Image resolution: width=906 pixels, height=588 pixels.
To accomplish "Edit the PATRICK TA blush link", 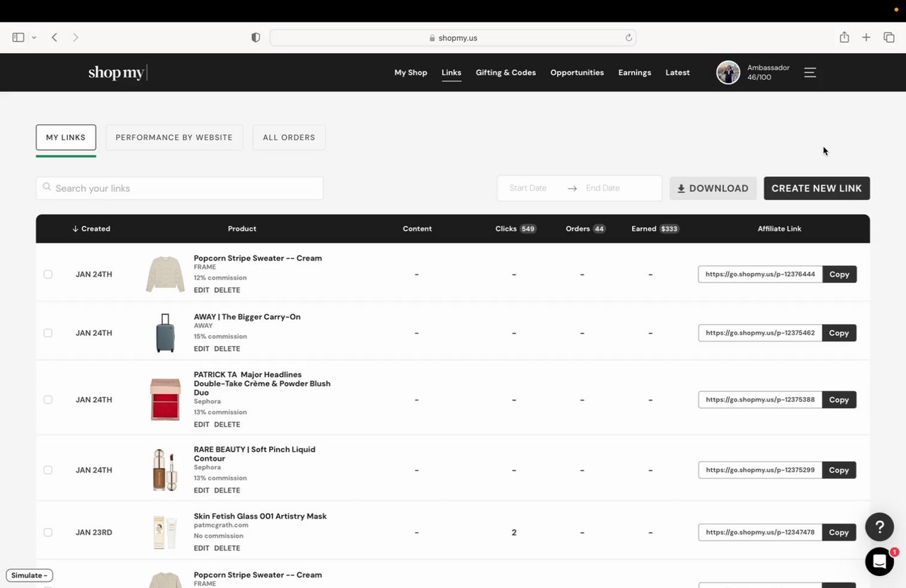I will (x=202, y=425).
